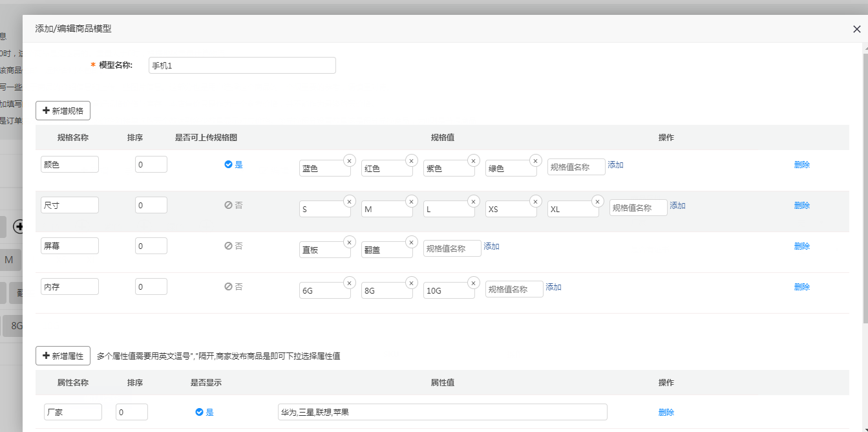868x432 pixels.
Task: Remove the M size value tag
Action: pyautogui.click(x=411, y=201)
